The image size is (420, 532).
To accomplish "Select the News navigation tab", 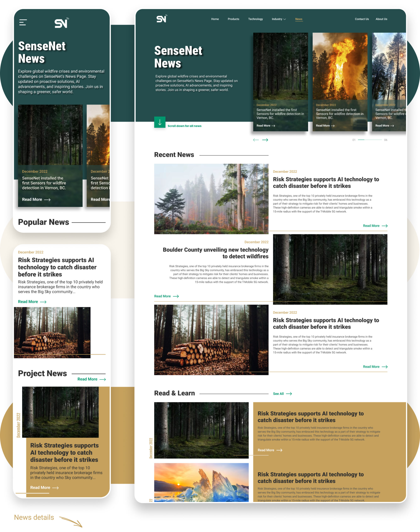I will [x=299, y=19].
